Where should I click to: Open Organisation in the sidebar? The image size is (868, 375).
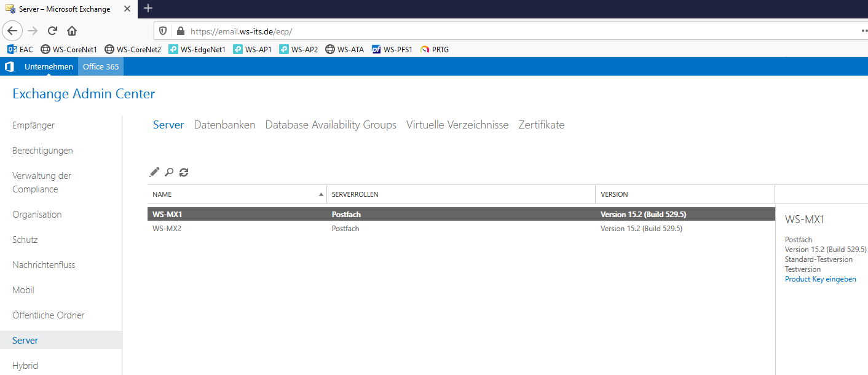pyautogui.click(x=37, y=215)
